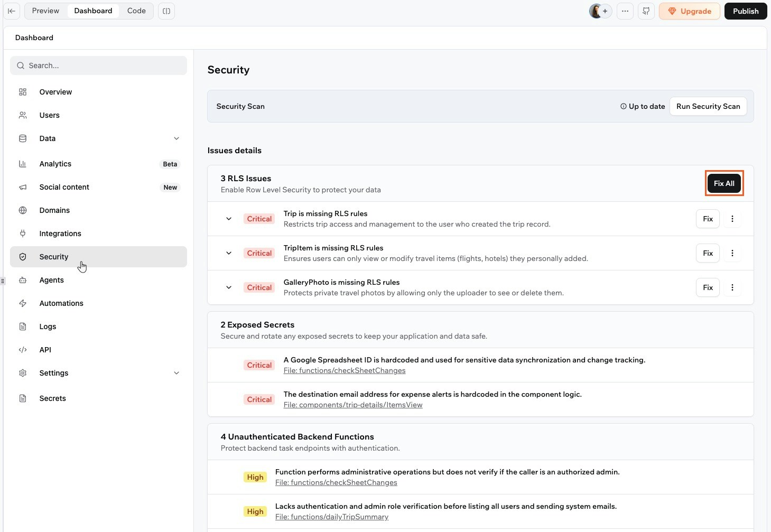Screen dimensions: 771x532
Task: Open the functions/dailyTripSummary file link
Action: pos(331,517)
